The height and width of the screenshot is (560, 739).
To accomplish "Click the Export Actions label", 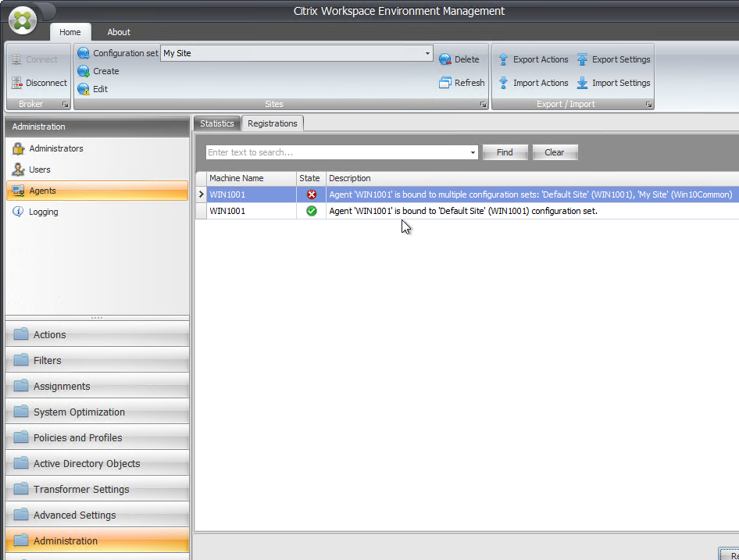I will [541, 59].
